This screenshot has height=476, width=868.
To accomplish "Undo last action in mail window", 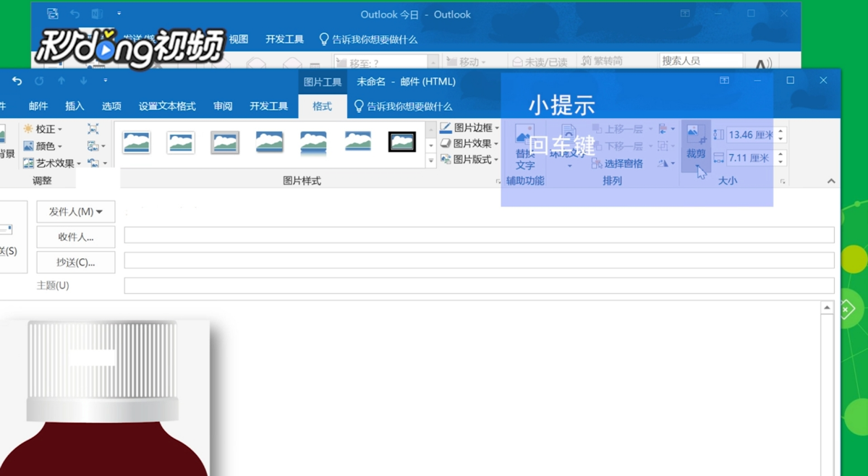I will [17, 81].
